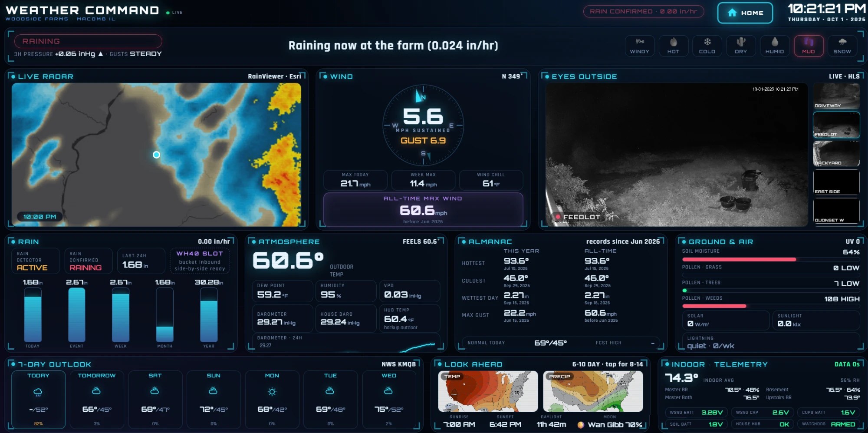Click the Humidity 95% tile
The height and width of the screenshot is (433, 868).
click(346, 291)
